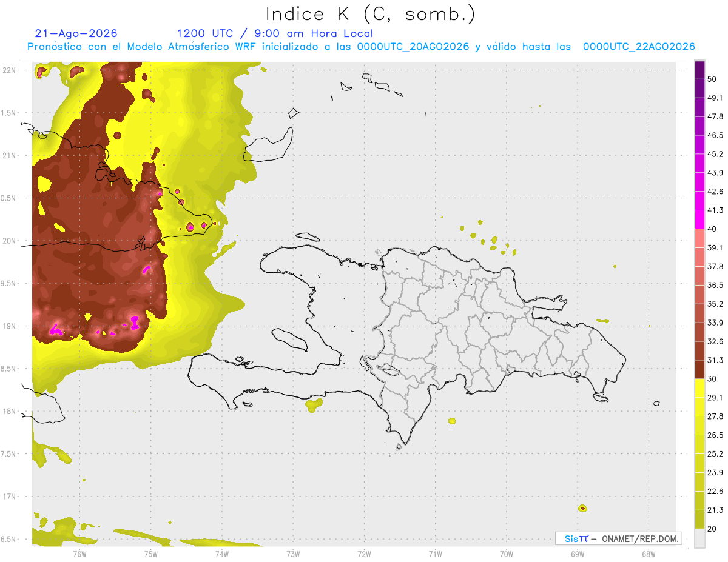Click the 70W longitude label
The image size is (728, 562).
coord(507,554)
